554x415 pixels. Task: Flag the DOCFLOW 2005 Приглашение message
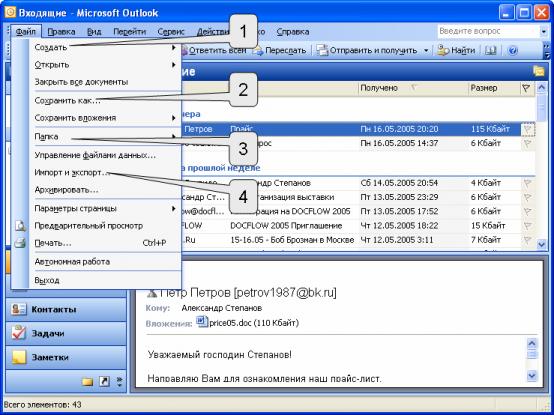528,225
